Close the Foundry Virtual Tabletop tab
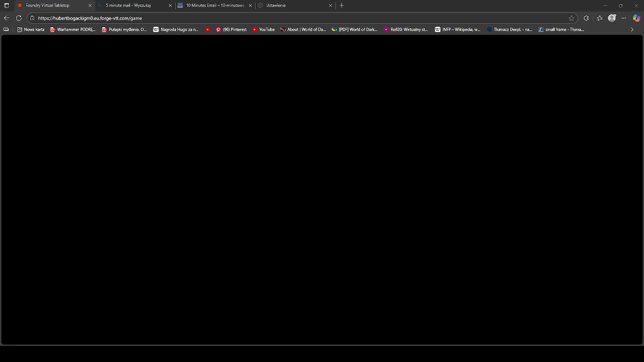 (x=90, y=6)
